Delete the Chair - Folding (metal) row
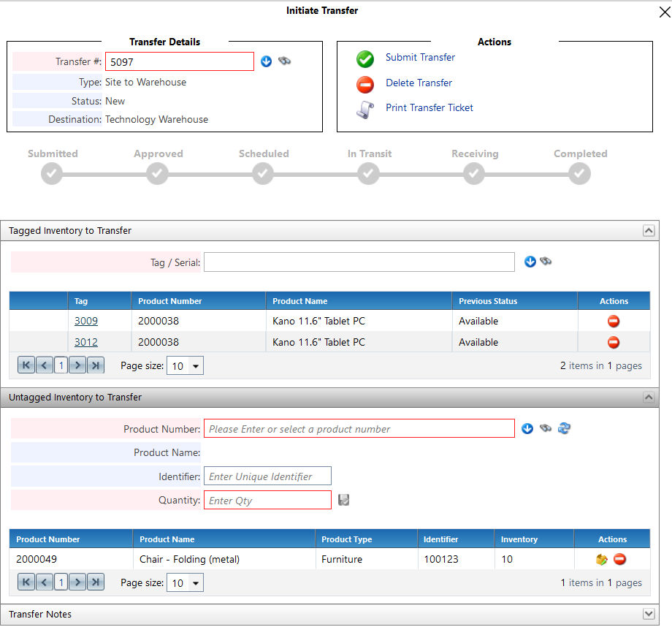 (x=619, y=559)
